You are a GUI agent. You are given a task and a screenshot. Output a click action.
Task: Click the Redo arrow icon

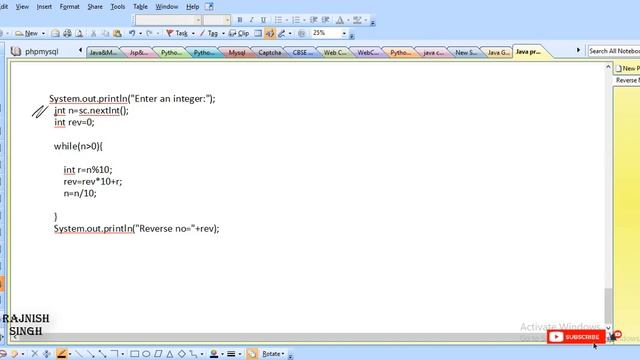[149, 33]
